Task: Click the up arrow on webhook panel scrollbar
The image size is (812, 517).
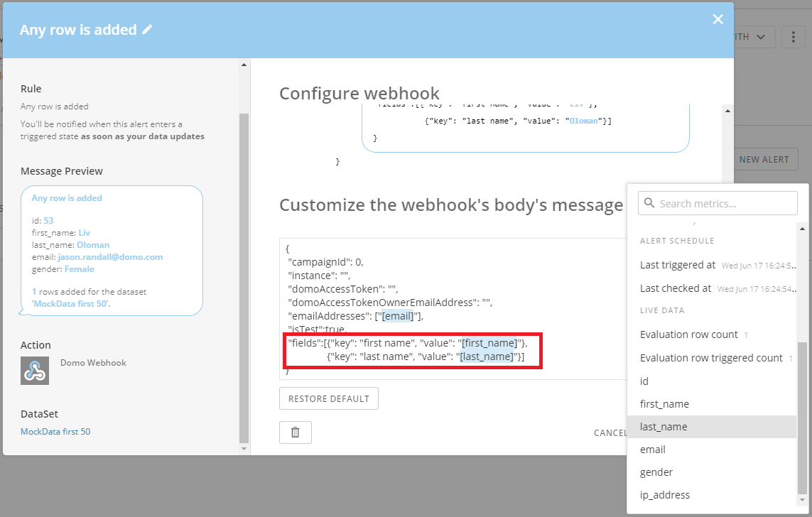Action: tap(728, 110)
